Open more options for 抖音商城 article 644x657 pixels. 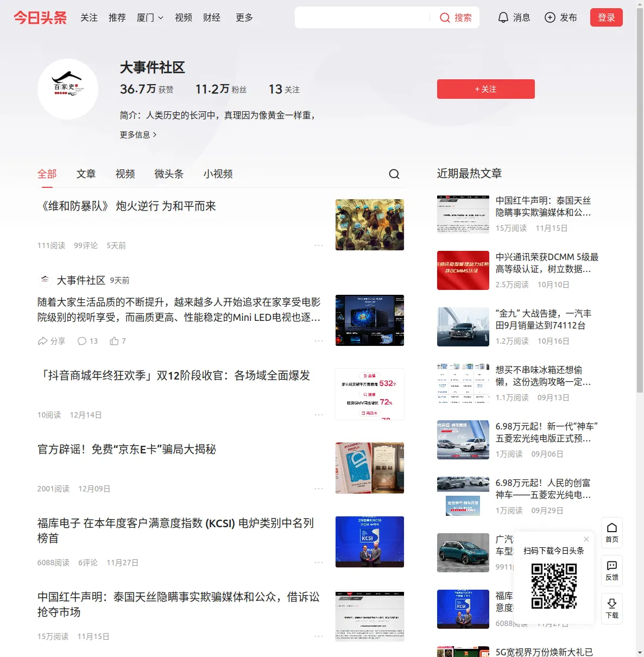pos(319,415)
